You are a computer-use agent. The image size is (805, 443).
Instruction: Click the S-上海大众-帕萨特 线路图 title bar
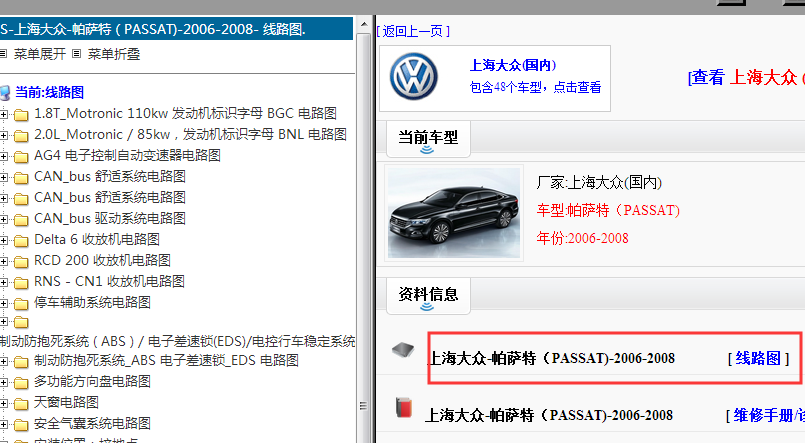click(x=177, y=29)
